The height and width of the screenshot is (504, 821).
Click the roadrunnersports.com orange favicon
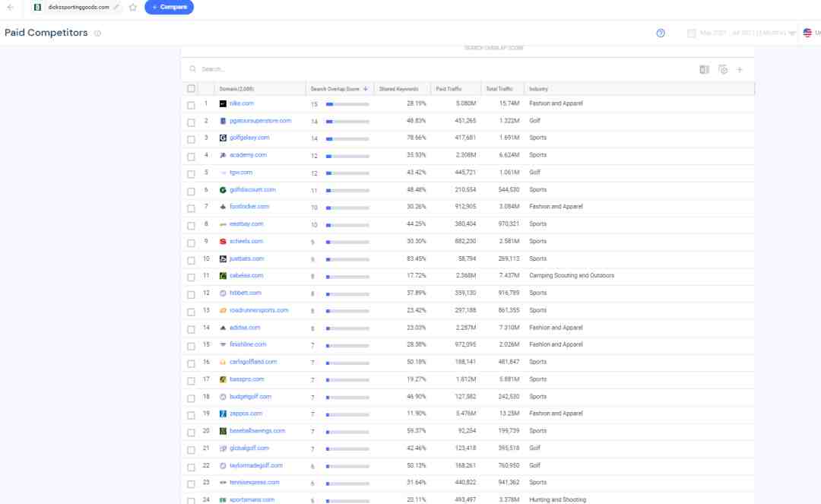click(223, 310)
